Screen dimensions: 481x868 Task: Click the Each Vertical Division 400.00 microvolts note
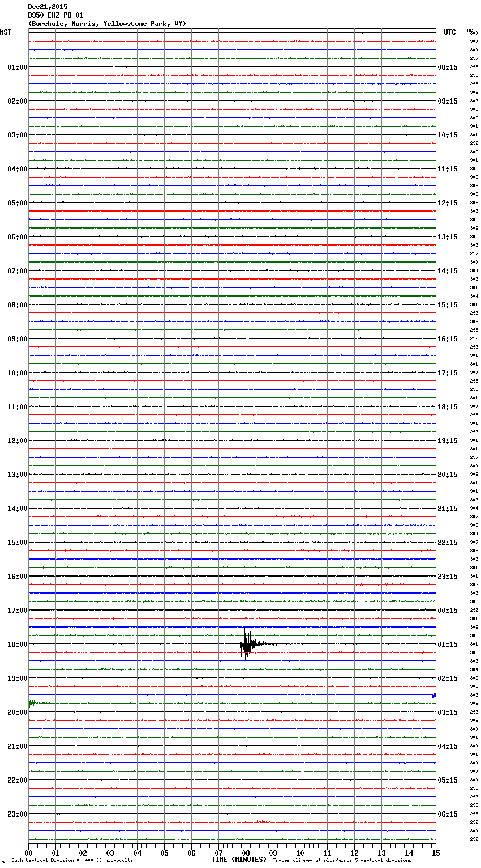click(x=73, y=861)
